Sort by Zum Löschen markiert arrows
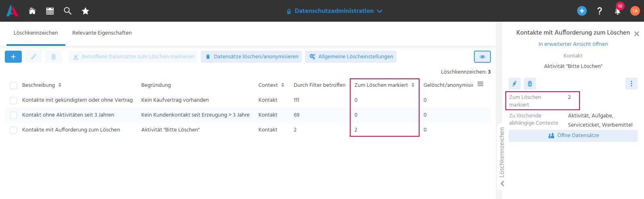 tap(413, 85)
